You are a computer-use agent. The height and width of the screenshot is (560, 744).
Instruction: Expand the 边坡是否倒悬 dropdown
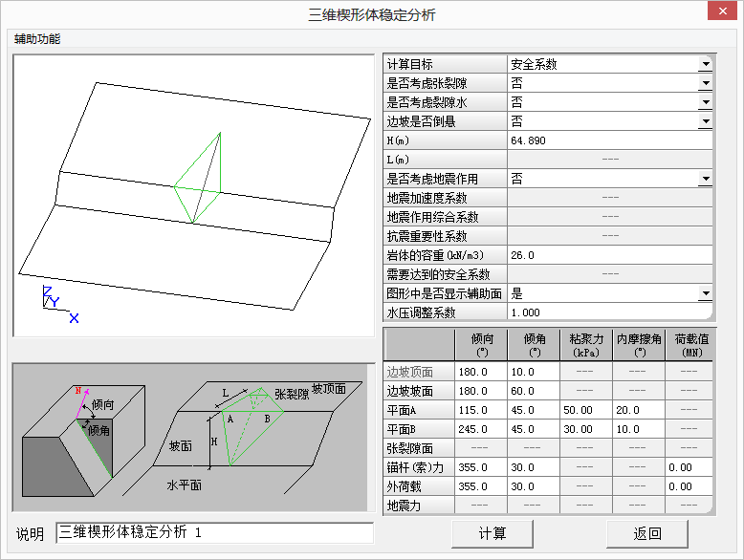[705, 121]
